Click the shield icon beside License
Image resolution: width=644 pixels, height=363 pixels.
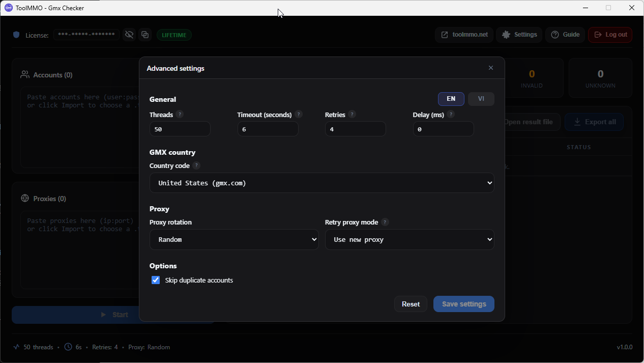tap(16, 35)
